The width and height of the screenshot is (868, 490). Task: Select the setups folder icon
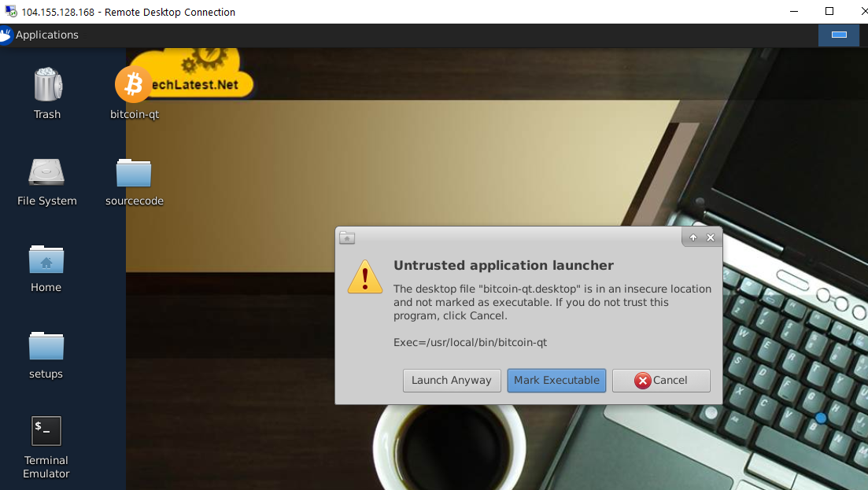coord(46,345)
